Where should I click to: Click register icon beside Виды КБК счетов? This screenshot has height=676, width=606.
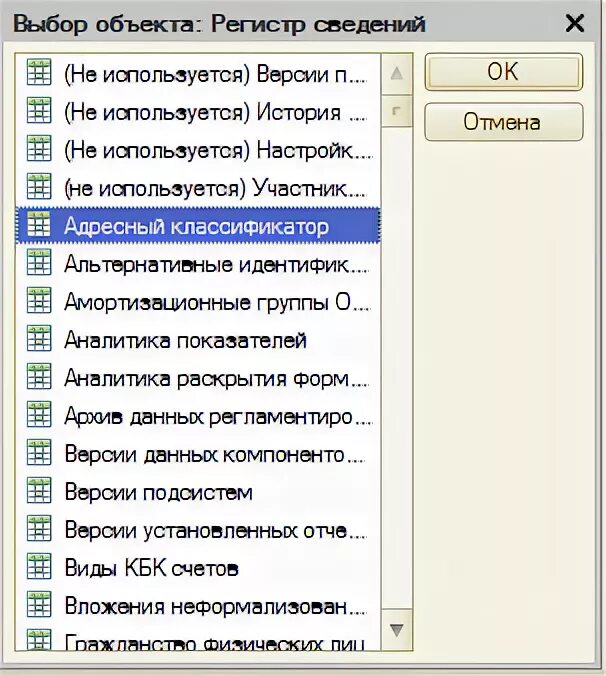(x=39, y=566)
